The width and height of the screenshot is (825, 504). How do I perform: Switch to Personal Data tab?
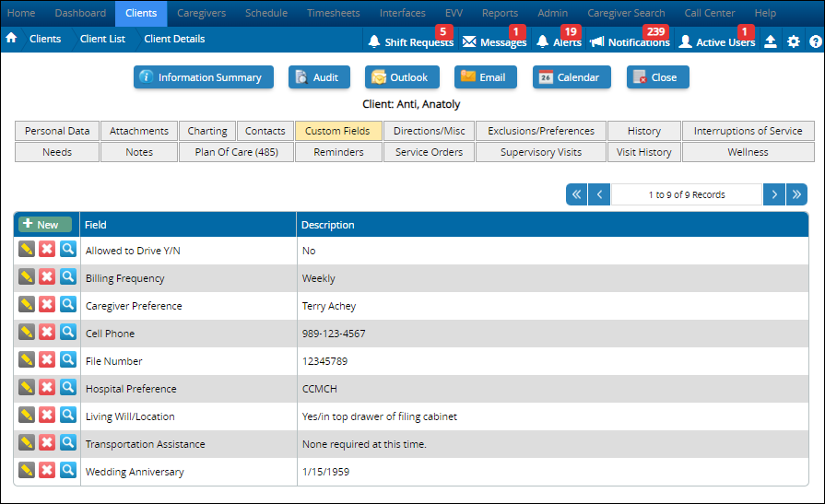click(x=57, y=131)
